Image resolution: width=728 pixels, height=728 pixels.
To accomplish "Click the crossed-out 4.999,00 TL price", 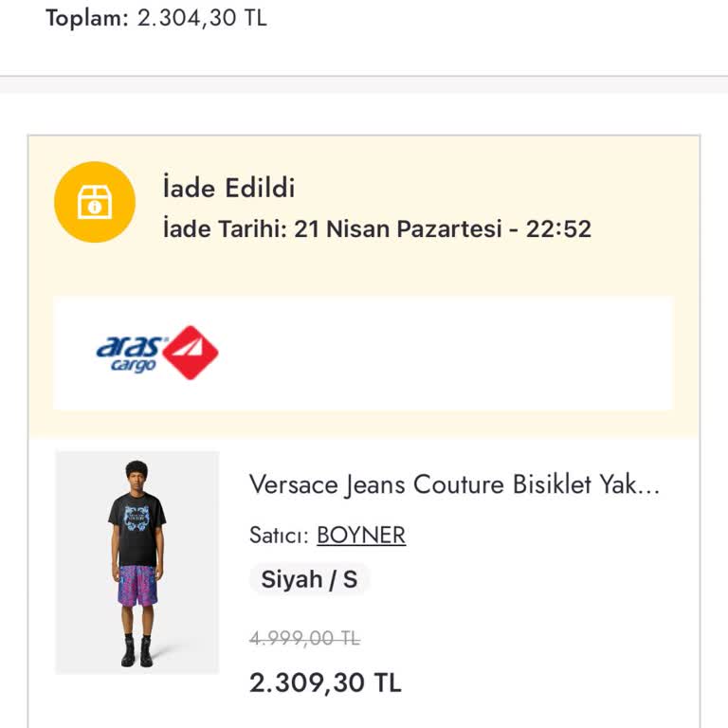I will point(304,639).
